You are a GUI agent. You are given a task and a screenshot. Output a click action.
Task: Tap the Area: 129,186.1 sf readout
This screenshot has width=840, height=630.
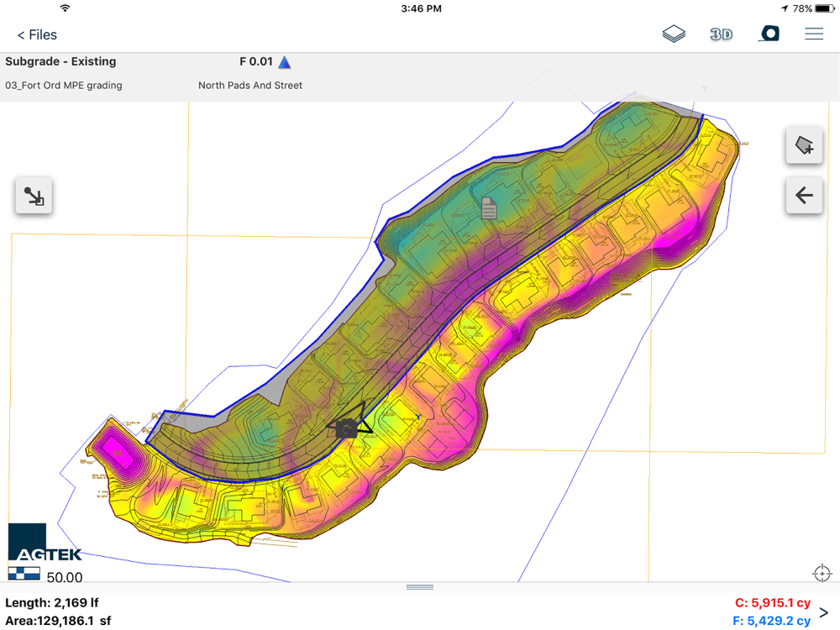59,621
